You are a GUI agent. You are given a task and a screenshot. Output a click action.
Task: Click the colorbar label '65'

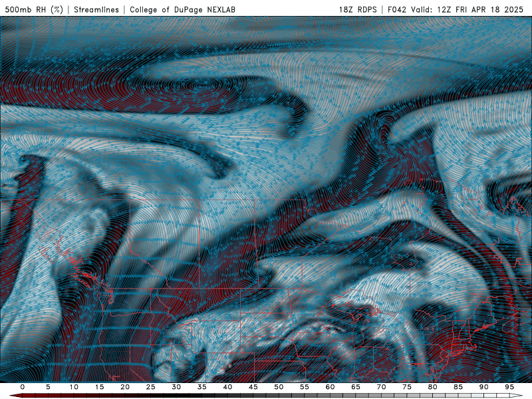coord(356,387)
